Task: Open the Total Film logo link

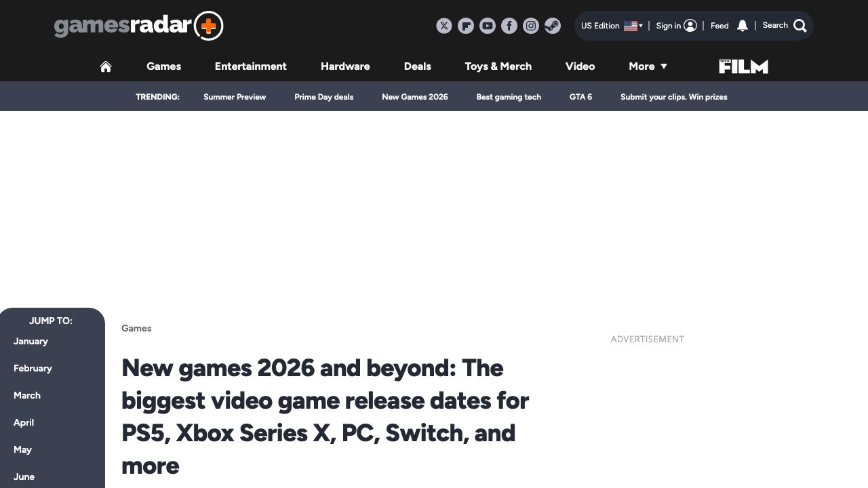Action: [x=743, y=66]
